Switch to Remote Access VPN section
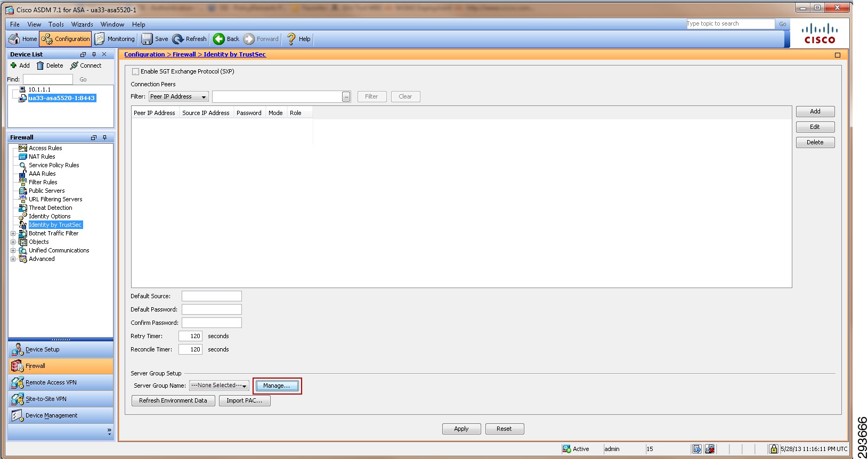The width and height of the screenshot is (868, 459). tap(61, 382)
